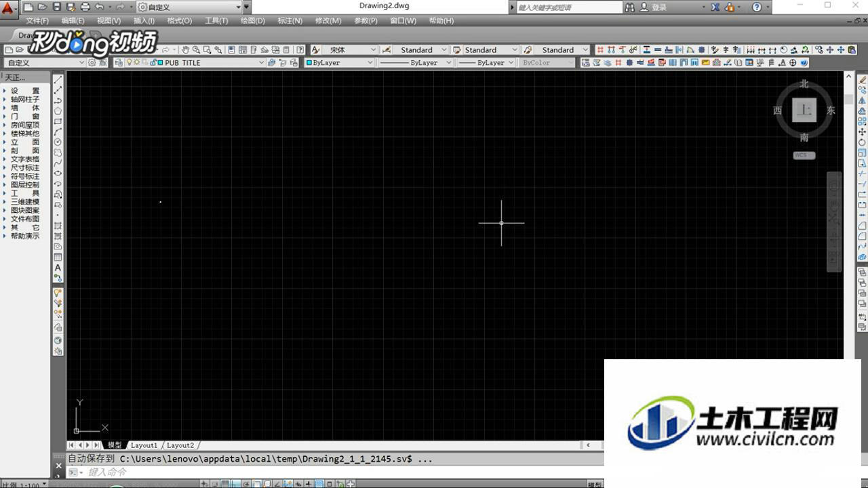Expand the 轴网柱子 item
Image resolution: width=868 pixels, height=488 pixels.
[22, 99]
